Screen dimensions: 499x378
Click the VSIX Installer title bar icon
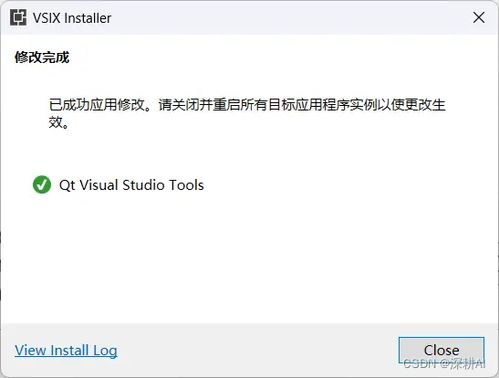[x=18, y=18]
